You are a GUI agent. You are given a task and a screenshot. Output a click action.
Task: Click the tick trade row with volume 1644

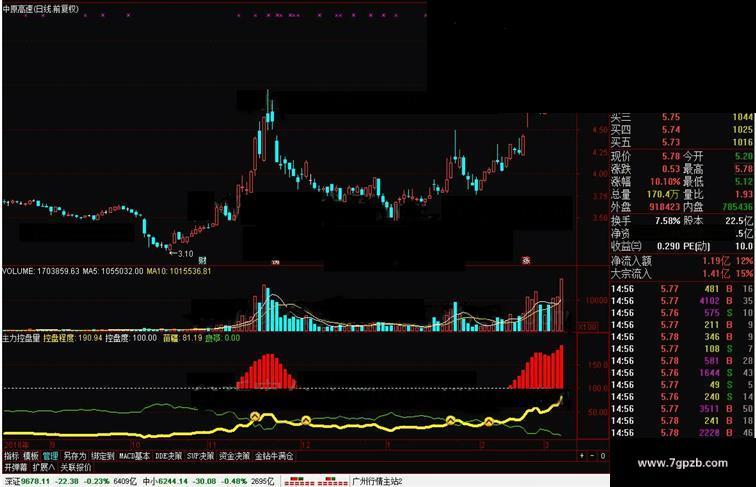pyautogui.click(x=682, y=373)
